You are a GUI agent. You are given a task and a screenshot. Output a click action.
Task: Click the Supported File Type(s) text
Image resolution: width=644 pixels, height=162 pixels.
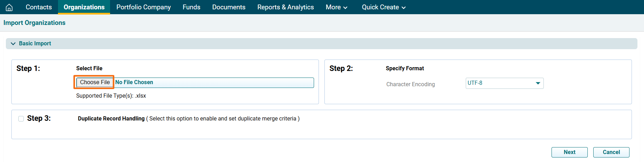111,96
